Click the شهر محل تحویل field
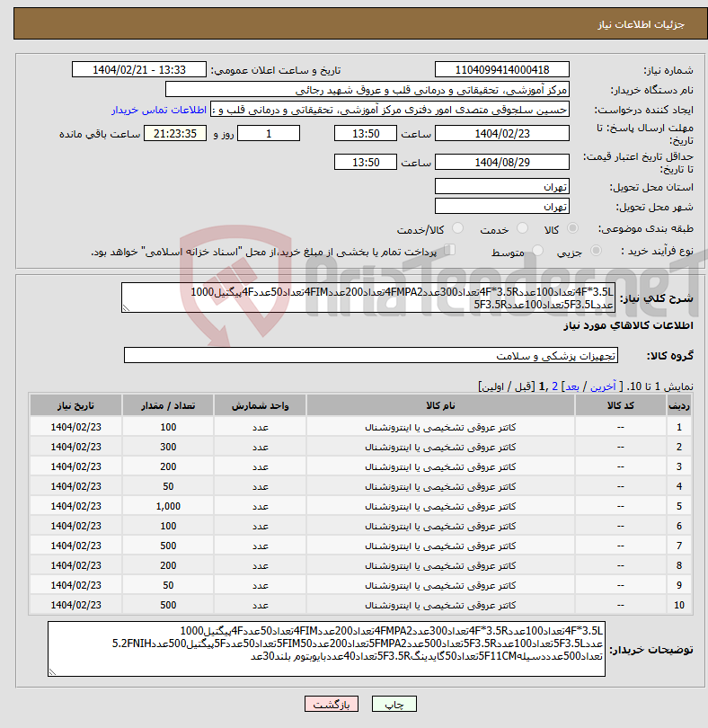708x728 pixels. click(502, 206)
